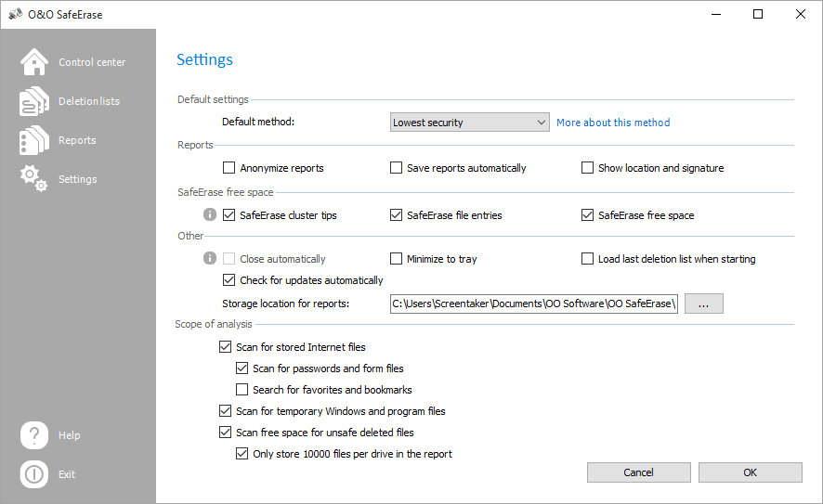The image size is (823, 504).
Task: Maximize the SafeErase window
Action: (758, 14)
